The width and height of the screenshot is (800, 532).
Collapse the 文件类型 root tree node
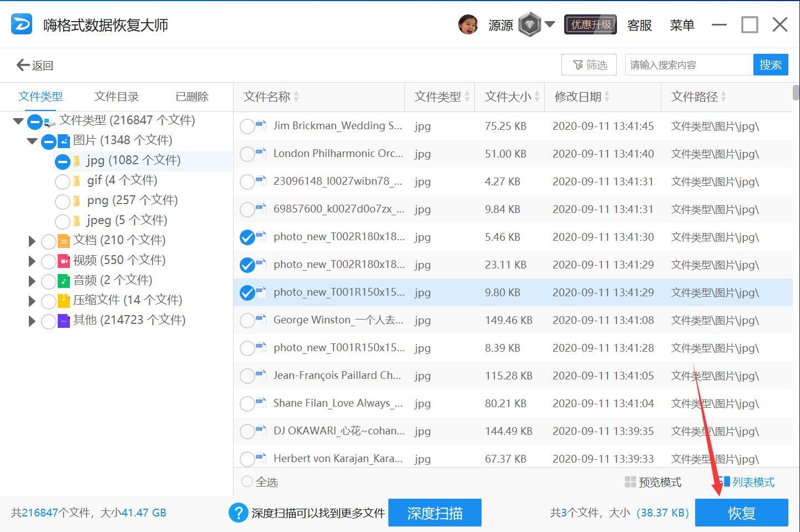pos(18,121)
